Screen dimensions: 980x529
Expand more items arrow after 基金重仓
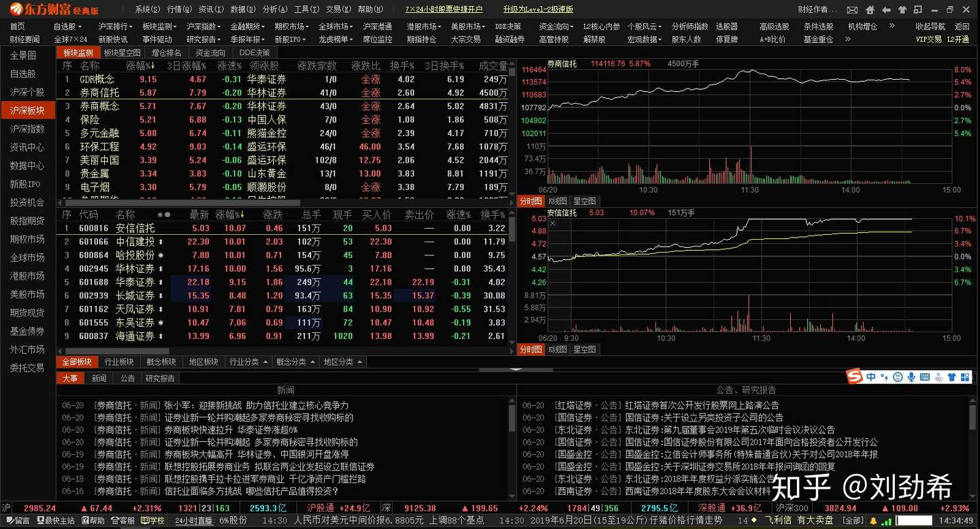[x=848, y=39]
